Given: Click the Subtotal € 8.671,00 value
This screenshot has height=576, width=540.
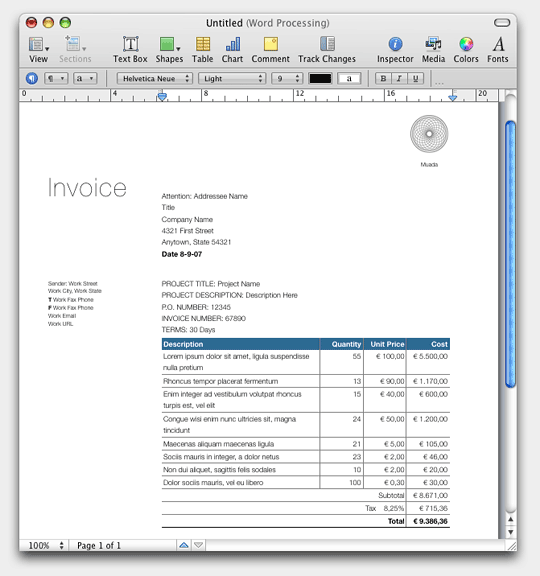Looking at the screenshot, I should click(x=430, y=495).
